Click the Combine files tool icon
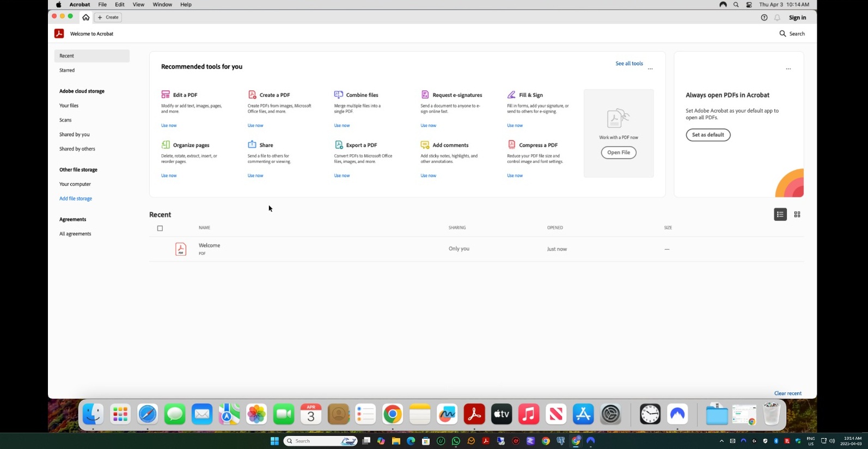This screenshot has width=868, height=449. pyautogui.click(x=339, y=94)
